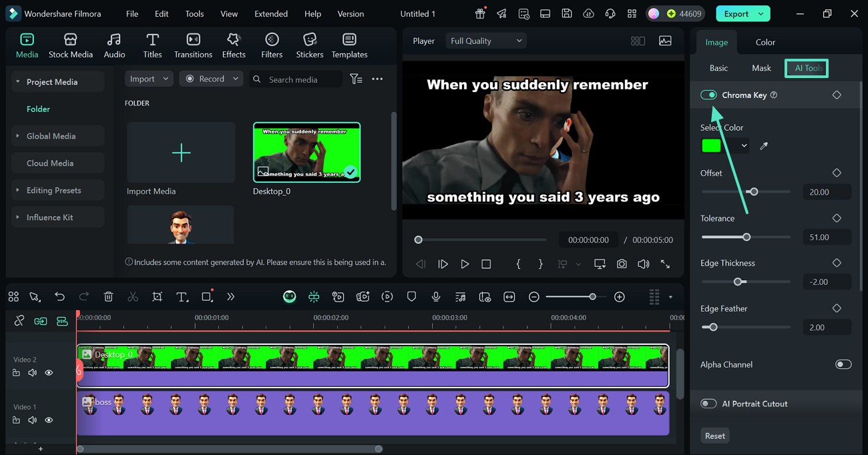Click the marker shield icon in timeline toolbar
Screen dimensions: 868x455
[x=412, y=297]
